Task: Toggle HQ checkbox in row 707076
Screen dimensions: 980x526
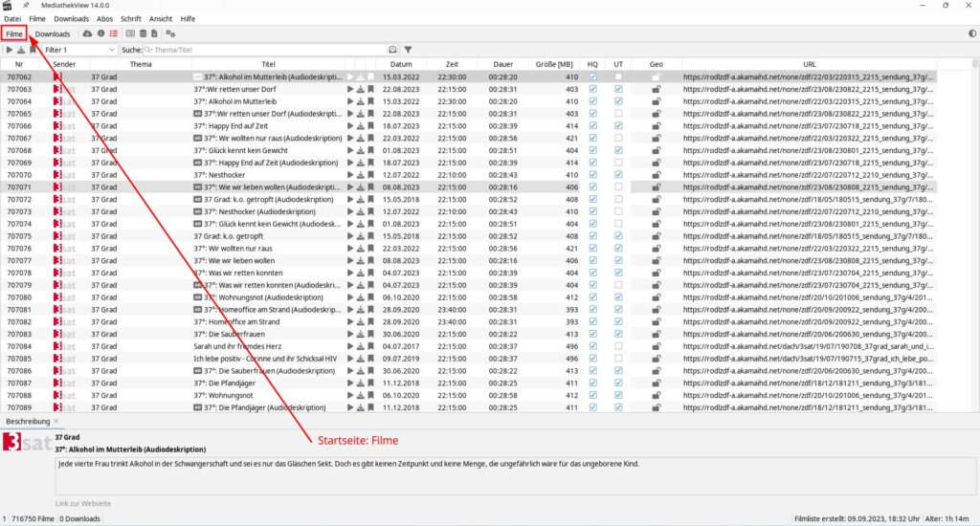Action: [x=592, y=248]
